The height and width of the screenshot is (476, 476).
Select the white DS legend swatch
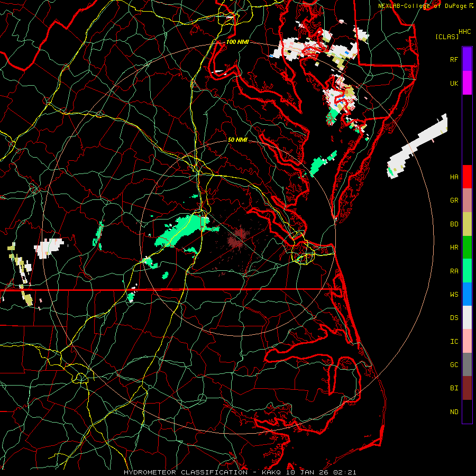467,317
